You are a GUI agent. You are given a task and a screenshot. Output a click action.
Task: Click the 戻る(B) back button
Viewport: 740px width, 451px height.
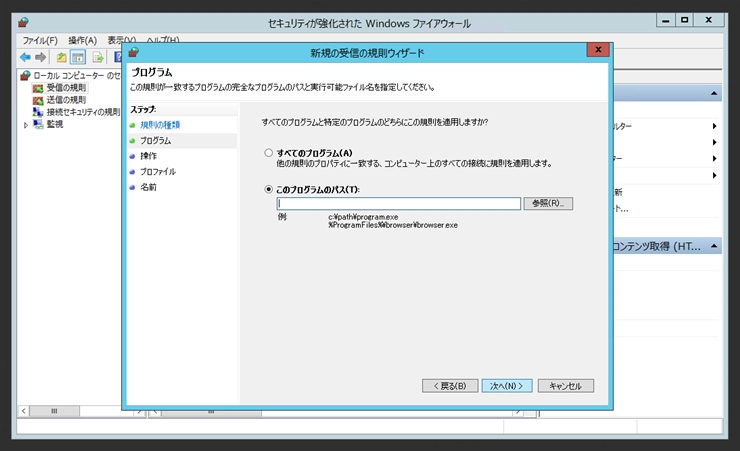pos(450,386)
